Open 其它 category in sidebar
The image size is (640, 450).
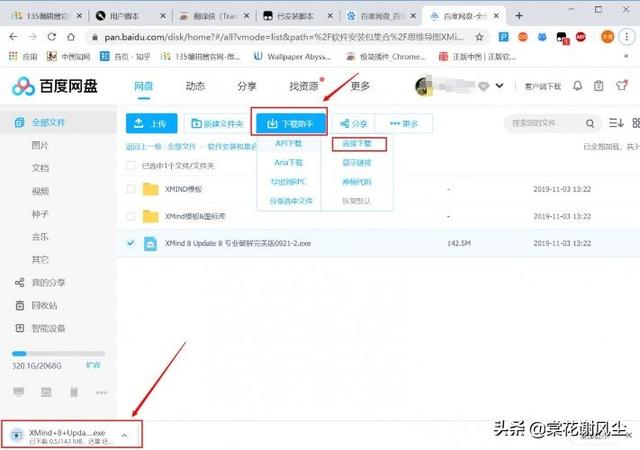tap(40, 260)
